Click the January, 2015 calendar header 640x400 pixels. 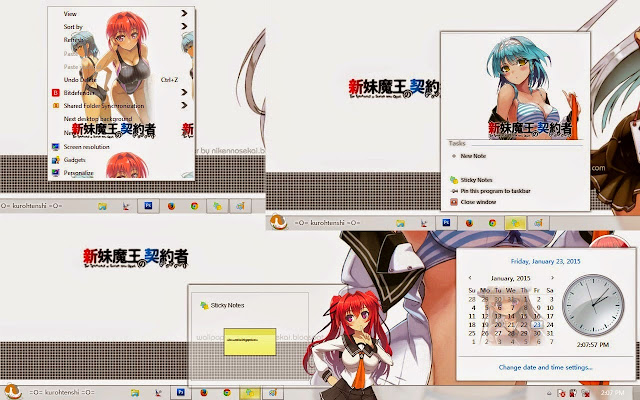[510, 278]
